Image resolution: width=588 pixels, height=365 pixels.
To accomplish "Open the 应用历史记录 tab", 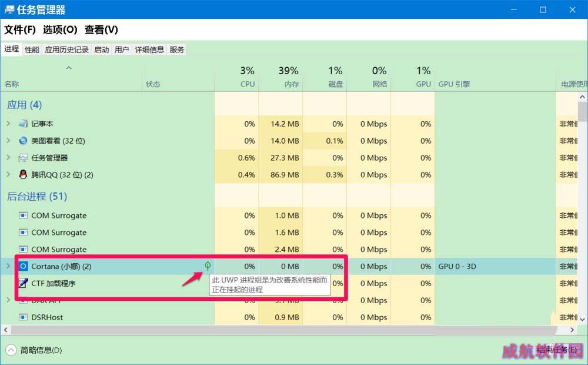I will tap(67, 49).
